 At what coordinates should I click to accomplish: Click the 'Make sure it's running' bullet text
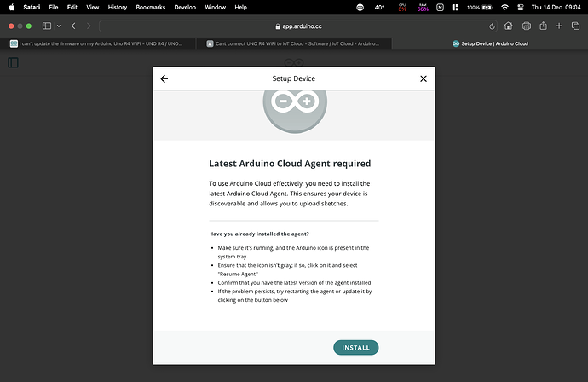point(293,252)
